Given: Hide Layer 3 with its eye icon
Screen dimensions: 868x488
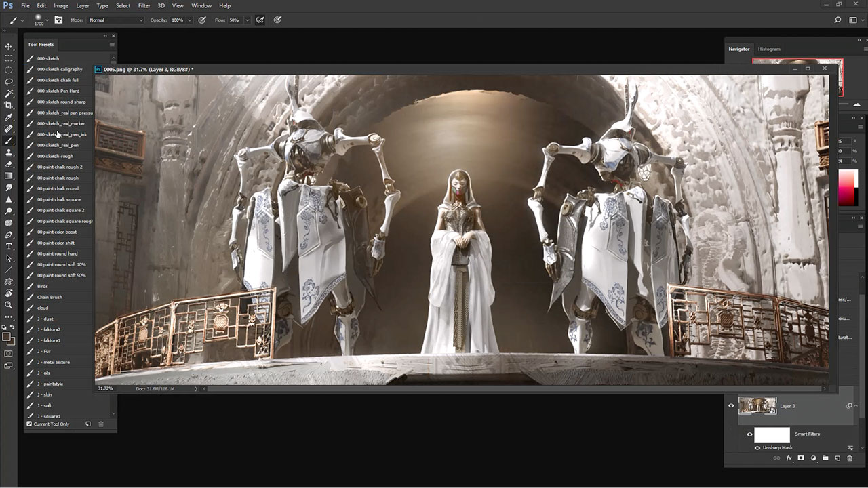Looking at the screenshot, I should click(x=731, y=406).
